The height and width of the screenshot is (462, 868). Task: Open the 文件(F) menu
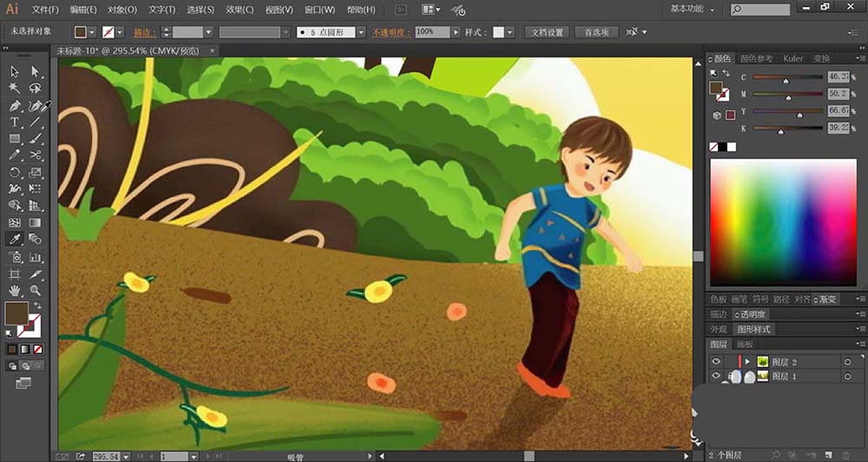click(45, 10)
